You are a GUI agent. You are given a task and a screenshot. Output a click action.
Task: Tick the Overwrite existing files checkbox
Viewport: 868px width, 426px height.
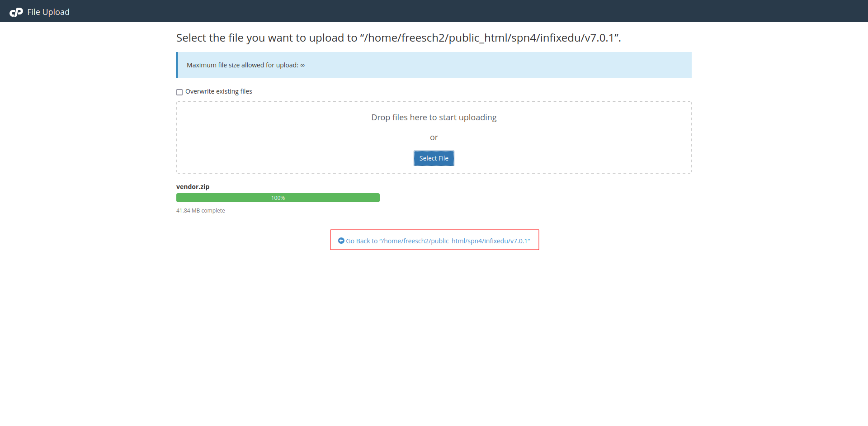click(x=179, y=92)
